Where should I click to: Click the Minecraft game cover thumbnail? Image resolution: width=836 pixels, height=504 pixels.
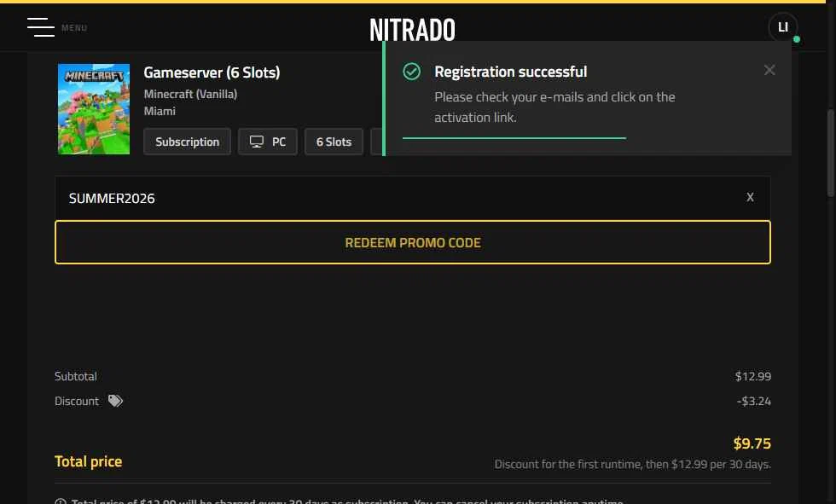[x=94, y=109]
